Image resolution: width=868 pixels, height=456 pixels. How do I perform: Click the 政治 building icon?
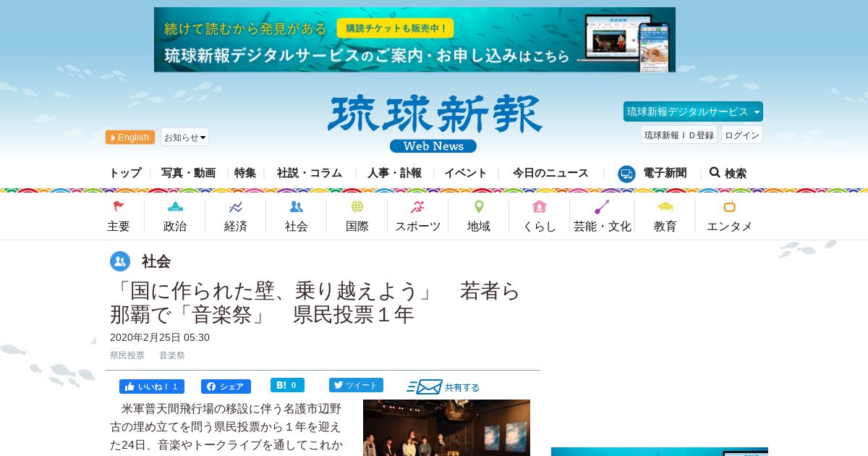[x=175, y=207]
